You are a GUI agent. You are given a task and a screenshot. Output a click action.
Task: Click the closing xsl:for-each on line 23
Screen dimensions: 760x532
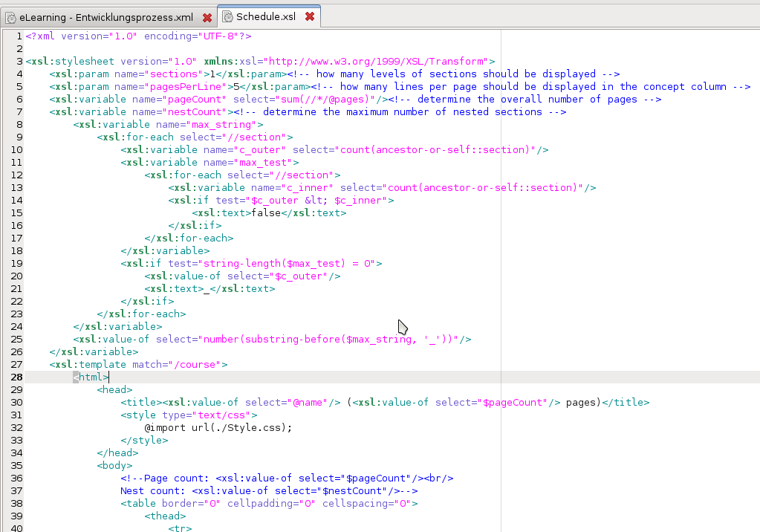click(x=141, y=314)
